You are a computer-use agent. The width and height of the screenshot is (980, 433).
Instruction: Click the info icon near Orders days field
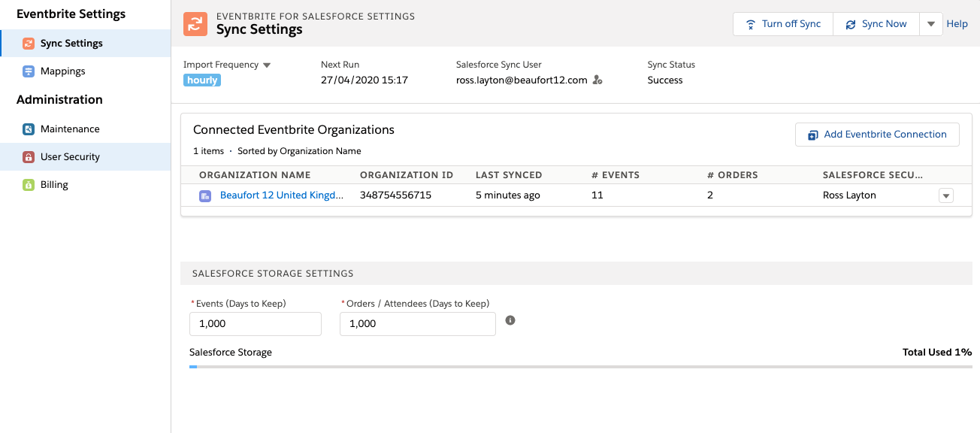(x=510, y=320)
